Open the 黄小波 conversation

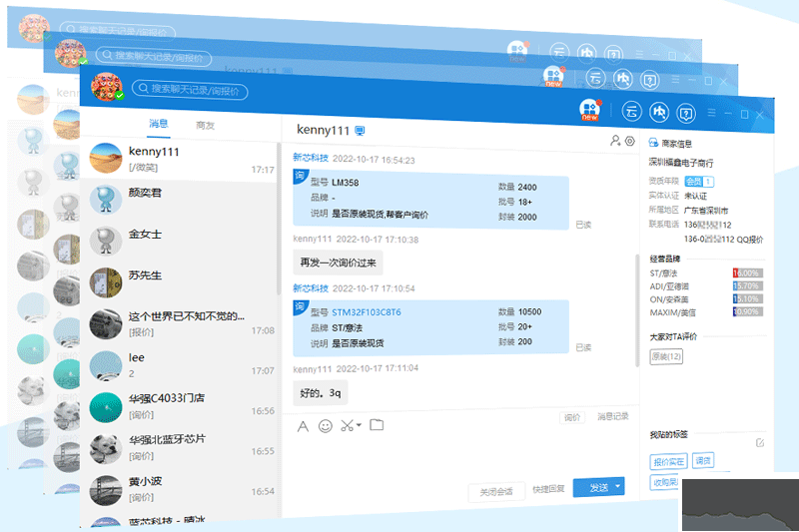(181, 489)
